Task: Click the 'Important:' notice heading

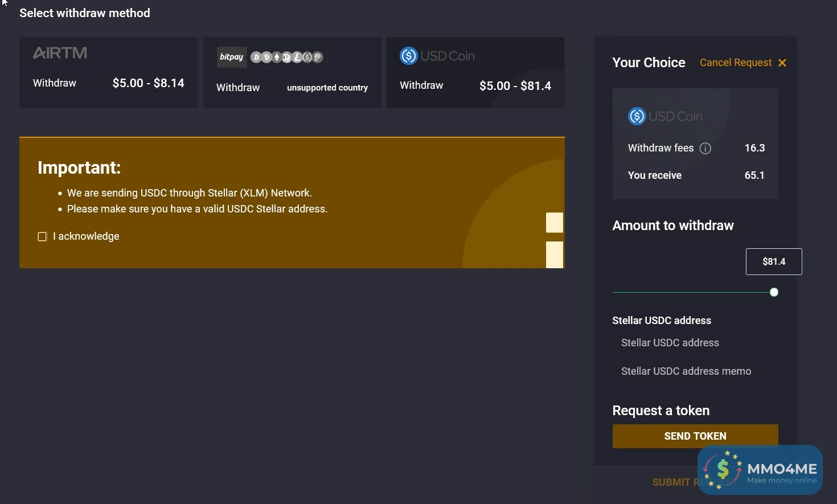Action: [x=79, y=167]
